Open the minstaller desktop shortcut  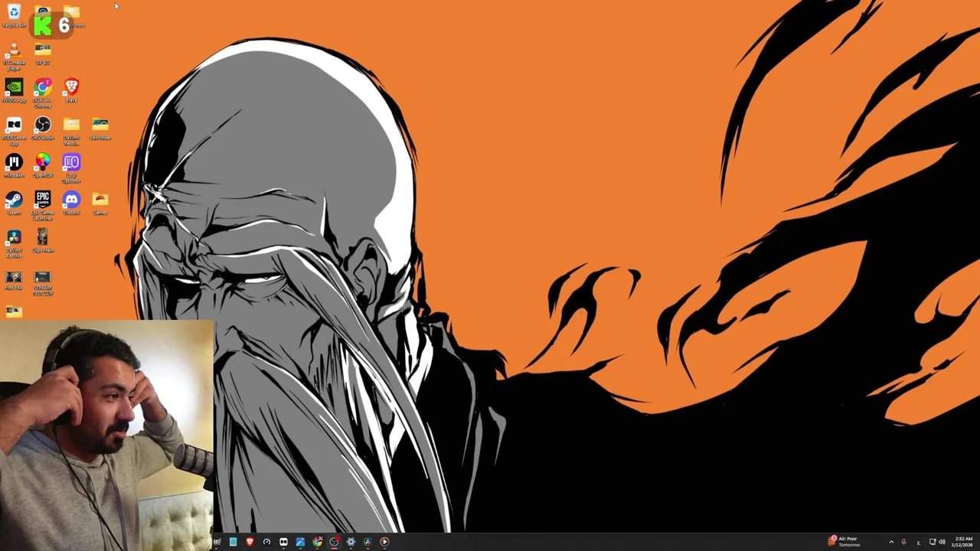(x=14, y=165)
